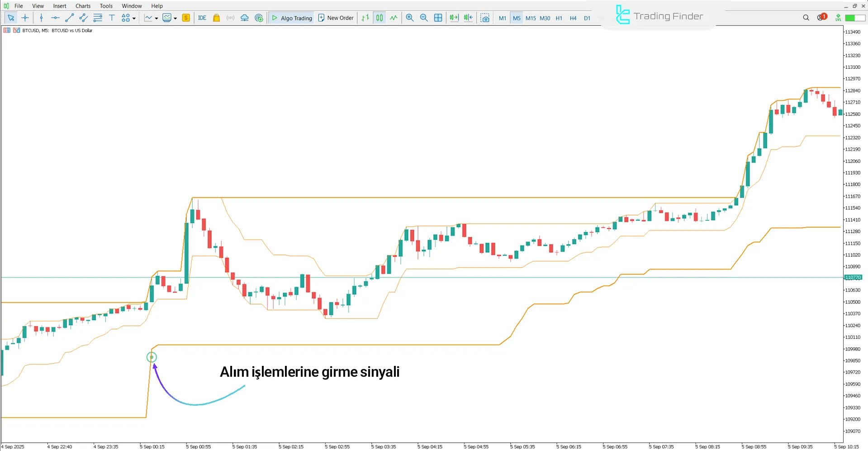The width and height of the screenshot is (868, 451).
Task: Choose the text label tool
Action: 112,18
